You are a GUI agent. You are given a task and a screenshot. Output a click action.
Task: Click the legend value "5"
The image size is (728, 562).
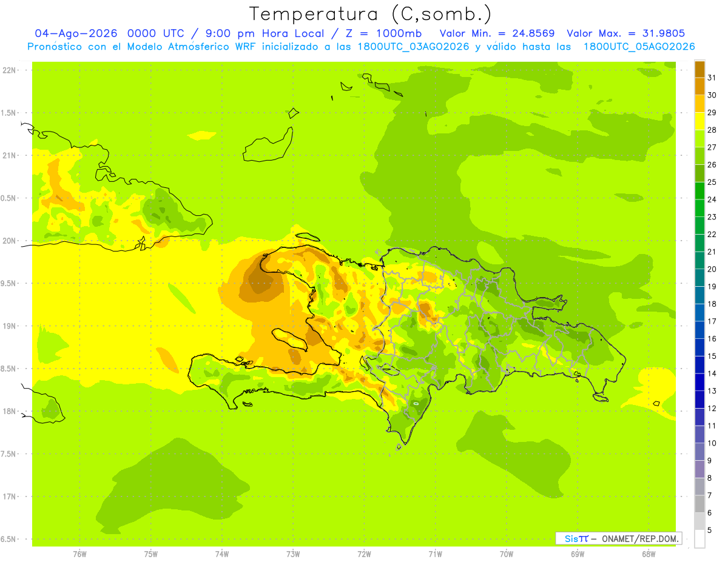click(x=710, y=530)
